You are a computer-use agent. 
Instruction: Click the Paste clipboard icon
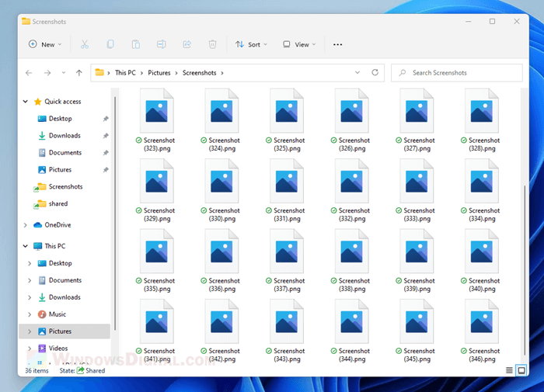click(x=136, y=44)
